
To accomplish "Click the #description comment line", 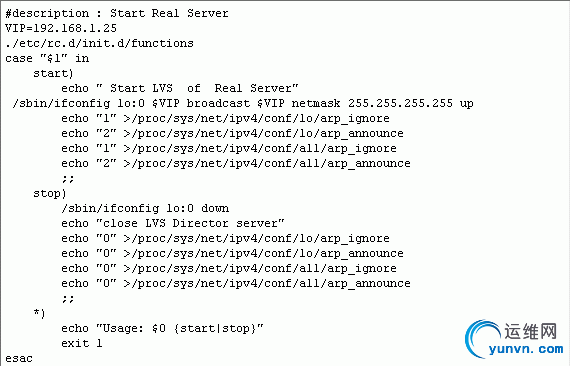I will point(117,13).
